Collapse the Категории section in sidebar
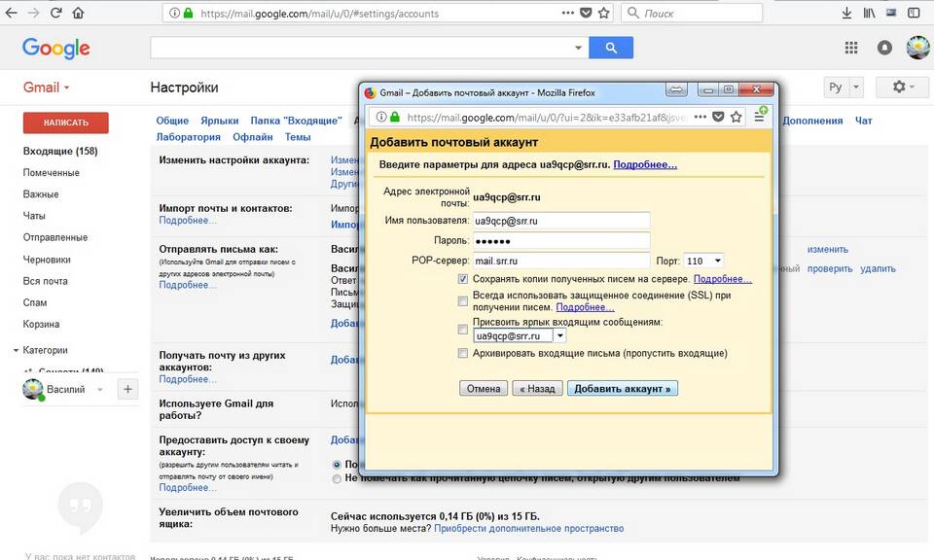The height and width of the screenshot is (560, 934). tap(17, 351)
